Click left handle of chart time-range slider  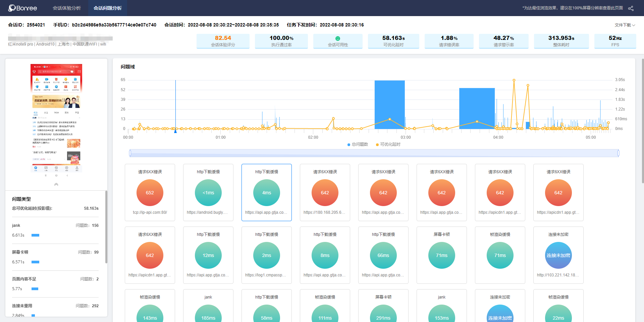130,153
